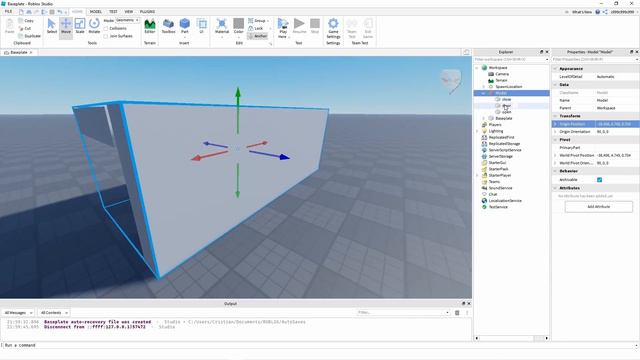
Task: Select the Baseplate document tab
Action: tap(19, 53)
